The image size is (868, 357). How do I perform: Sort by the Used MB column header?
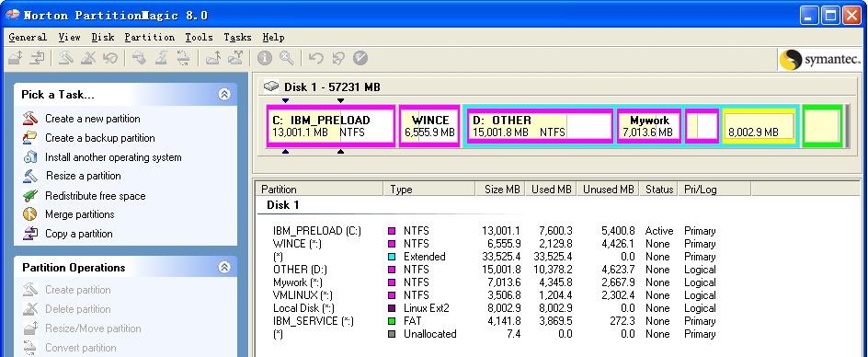click(x=550, y=189)
